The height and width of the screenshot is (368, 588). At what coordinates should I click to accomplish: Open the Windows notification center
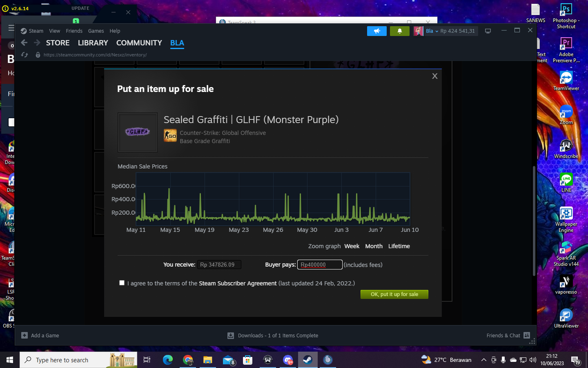pyautogui.click(x=576, y=360)
